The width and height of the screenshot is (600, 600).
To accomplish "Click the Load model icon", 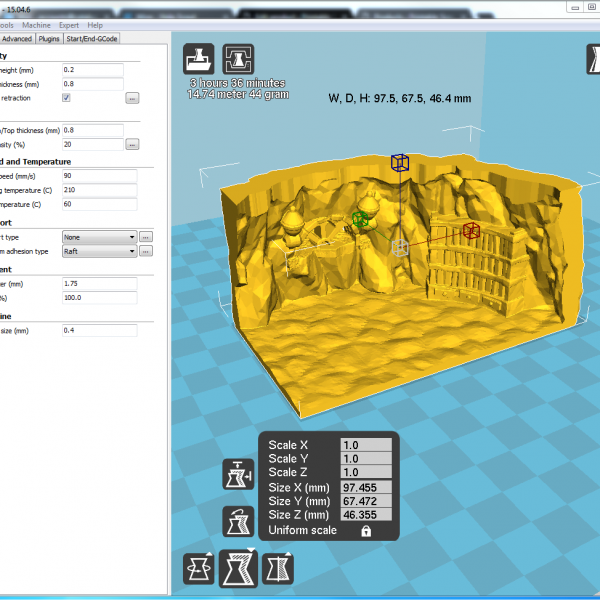I will coord(199,59).
